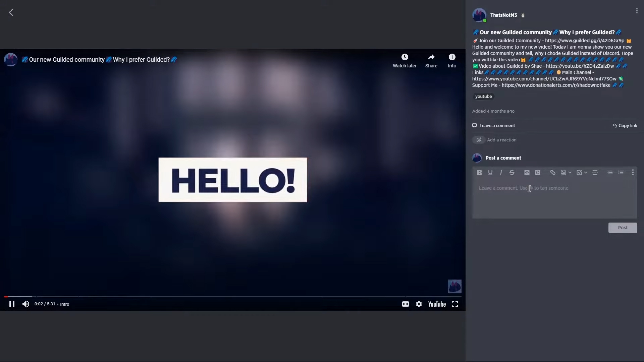Screen dimensions: 644x362
Task: Click the comment author avatar beside Post a comment
Action: click(x=477, y=158)
